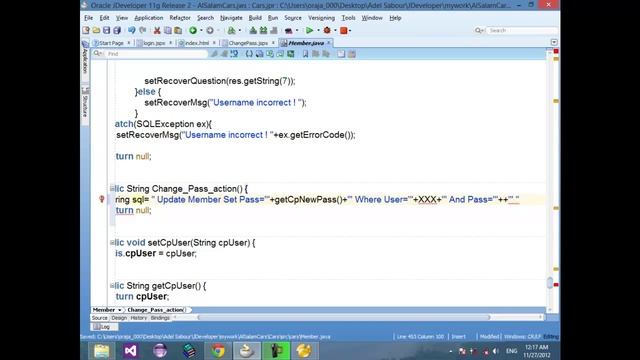Open File Explorer from the taskbar
This screenshot has height=360, width=640.
click(101, 351)
